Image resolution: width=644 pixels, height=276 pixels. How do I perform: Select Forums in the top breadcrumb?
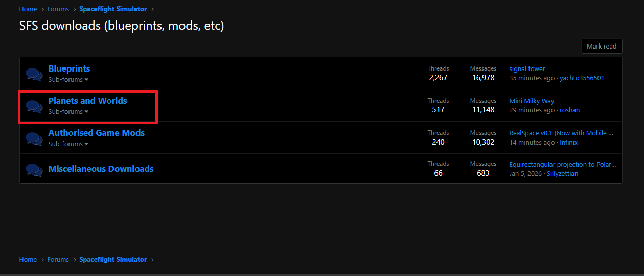[58, 9]
